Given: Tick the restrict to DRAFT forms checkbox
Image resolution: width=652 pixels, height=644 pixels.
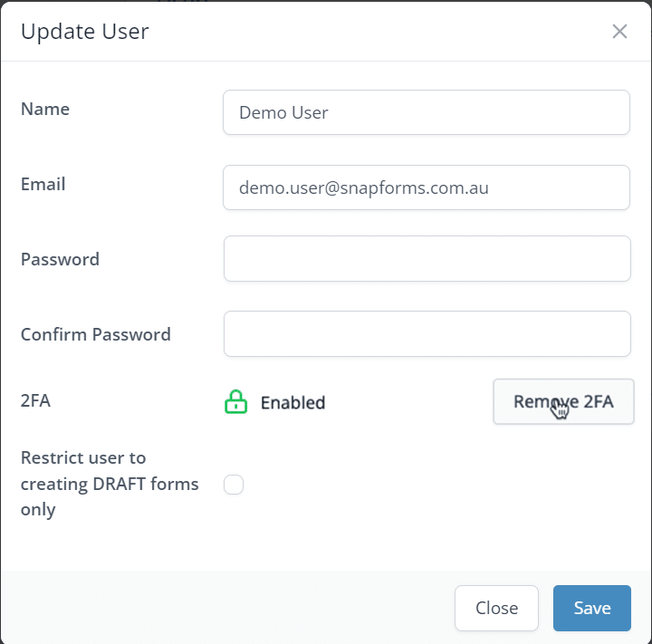Looking at the screenshot, I should (234, 485).
